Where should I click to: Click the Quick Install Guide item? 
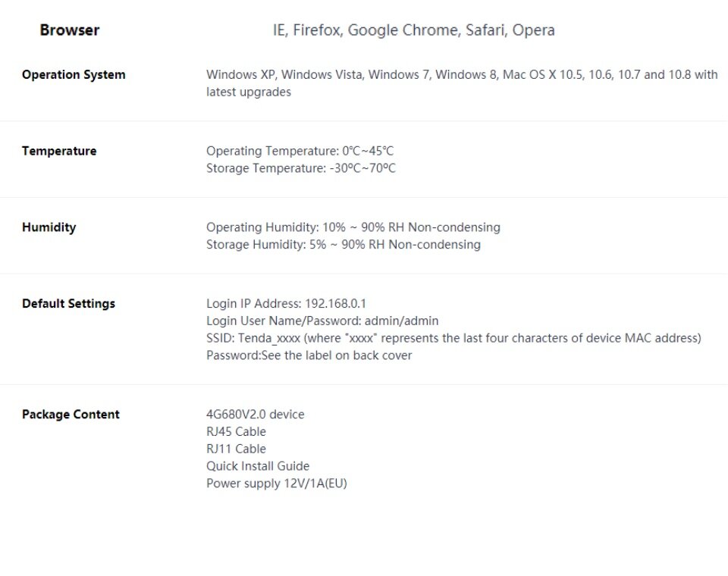pyautogui.click(x=257, y=466)
